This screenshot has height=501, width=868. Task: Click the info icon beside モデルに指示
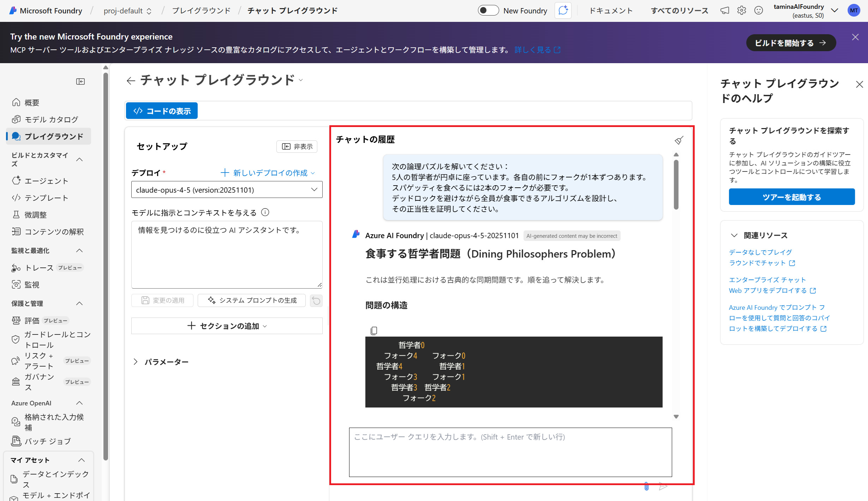tap(265, 212)
